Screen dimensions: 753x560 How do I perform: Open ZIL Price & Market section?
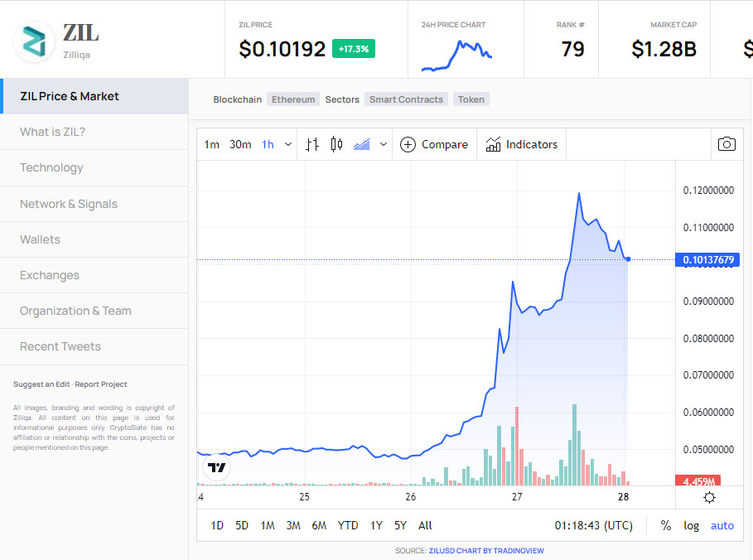(94, 96)
